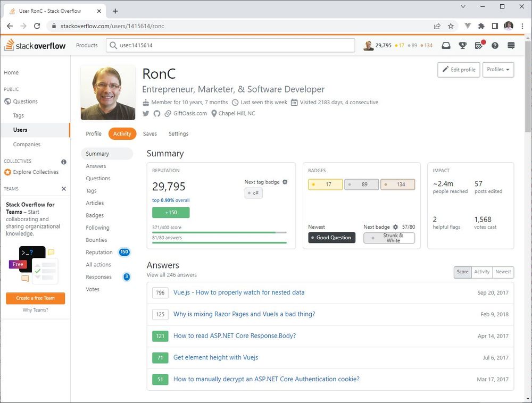The image size is (532, 403).
Task: Click the gold badges count 17
Action: coord(326,184)
